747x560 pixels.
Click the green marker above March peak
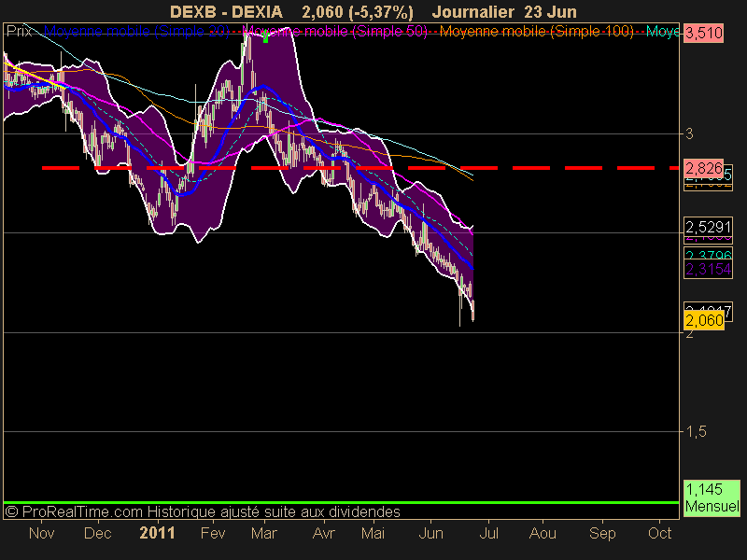click(265, 37)
